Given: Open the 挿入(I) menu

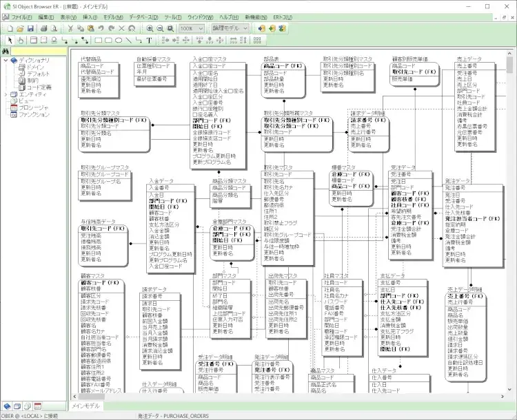Looking at the screenshot, I should click(90, 17).
